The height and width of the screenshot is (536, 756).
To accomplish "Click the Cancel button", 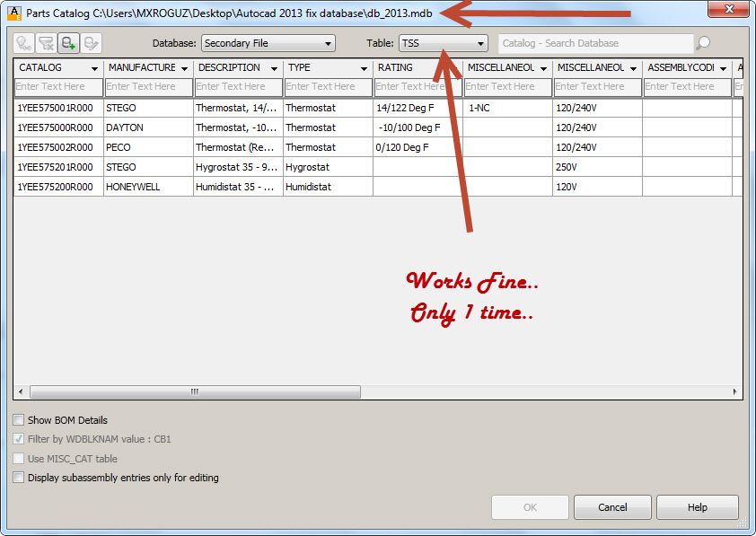I will 612,507.
